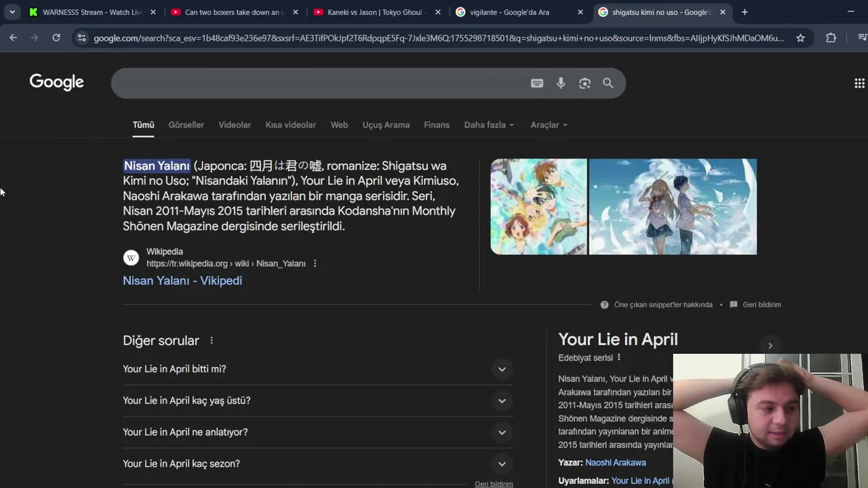Select the Tümü search tab
This screenshot has width=868, height=488.
[143, 125]
